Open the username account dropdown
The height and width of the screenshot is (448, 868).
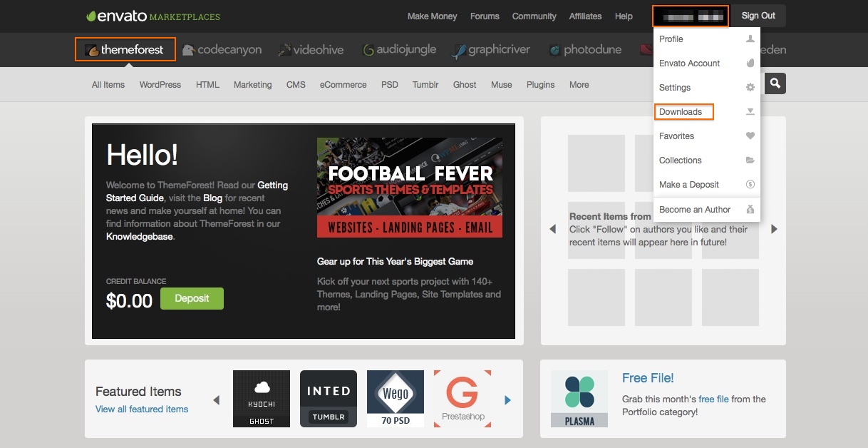[691, 16]
